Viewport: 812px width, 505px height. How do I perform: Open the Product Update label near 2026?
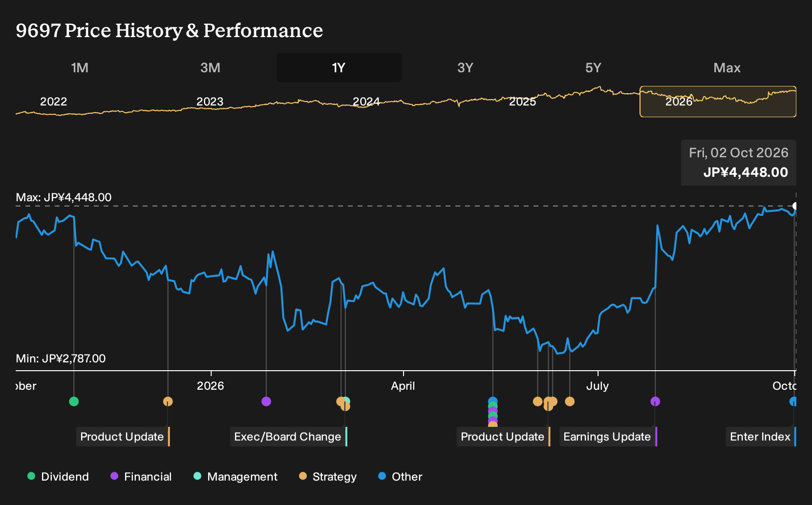click(123, 437)
